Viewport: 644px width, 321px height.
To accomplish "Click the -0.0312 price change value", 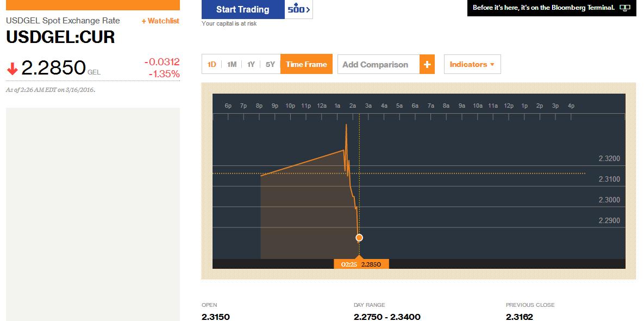I will pos(162,62).
